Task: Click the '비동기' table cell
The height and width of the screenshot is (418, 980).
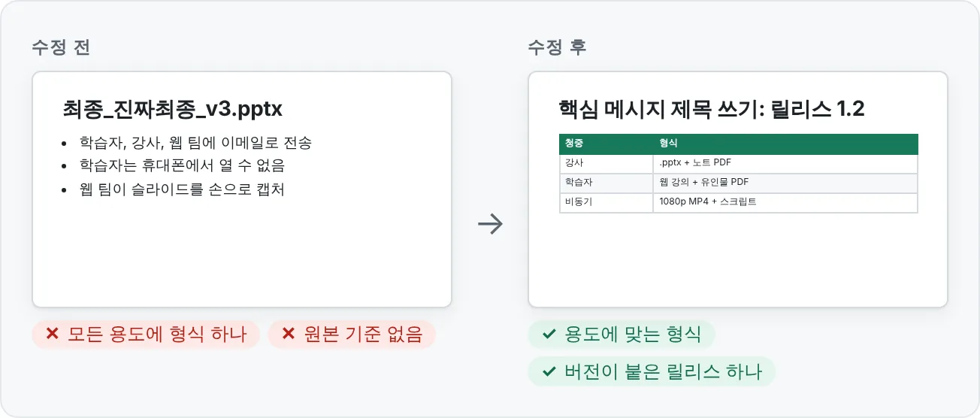Action: click(x=606, y=203)
